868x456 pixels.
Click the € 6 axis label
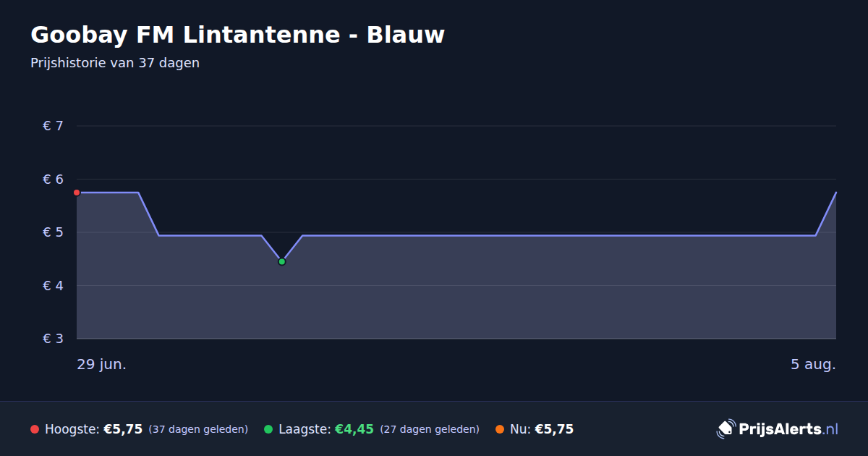pos(54,179)
